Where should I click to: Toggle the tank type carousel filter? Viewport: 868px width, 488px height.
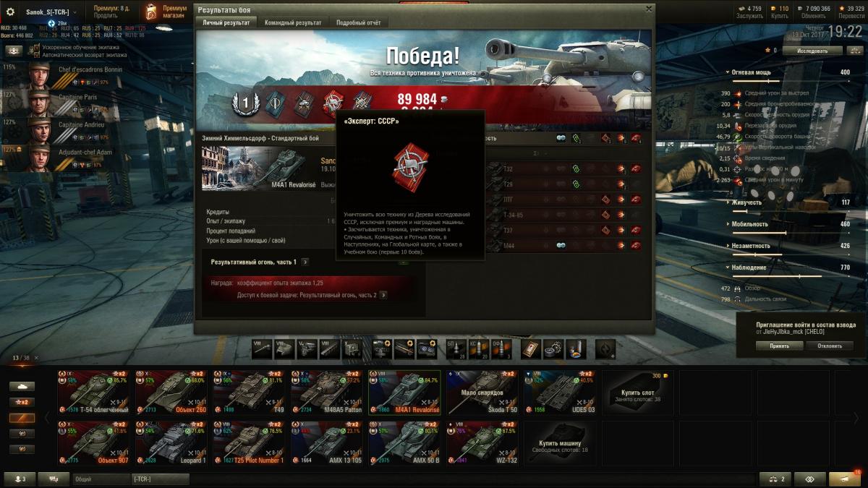pos(22,387)
